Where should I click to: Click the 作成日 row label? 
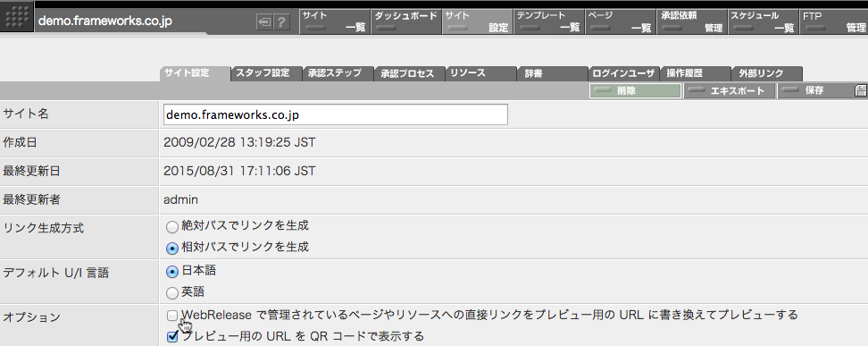tap(20, 142)
